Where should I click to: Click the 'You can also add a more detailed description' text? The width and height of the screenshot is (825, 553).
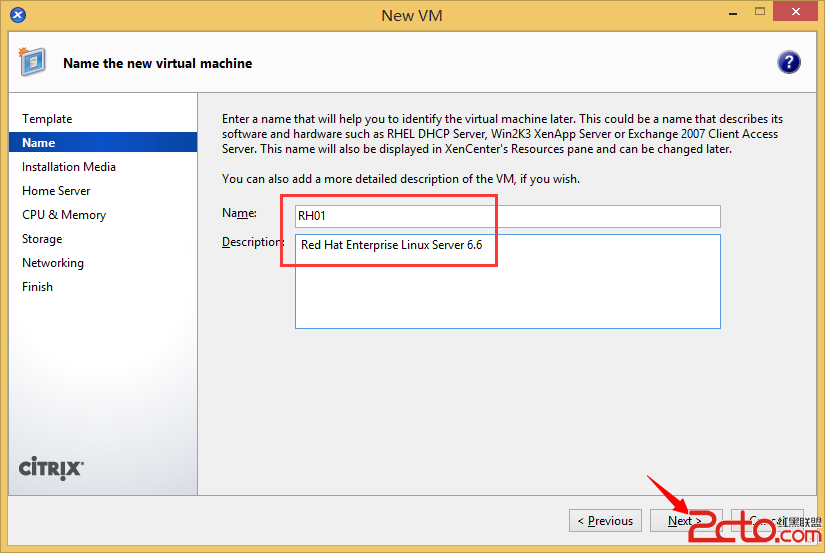(401, 179)
